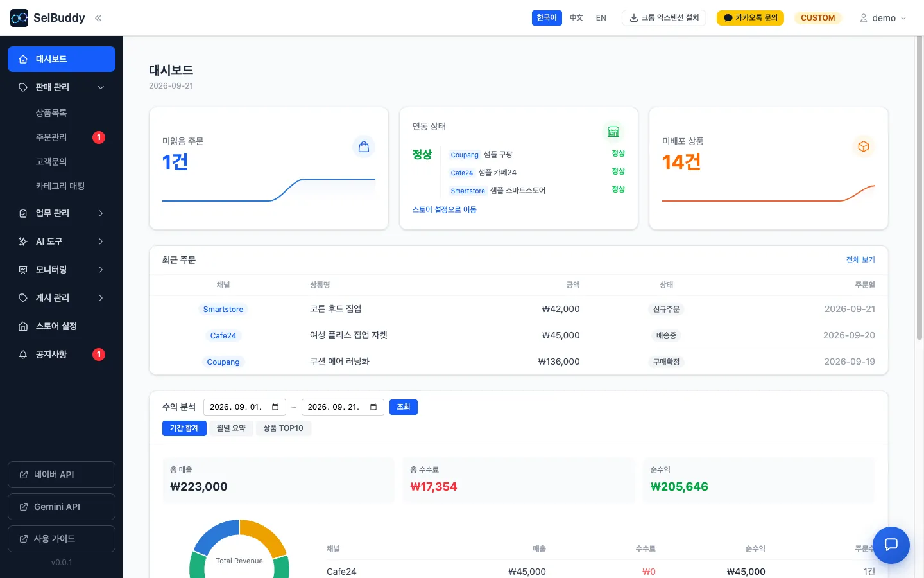This screenshot has height=578, width=924.
Task: Expand the AI 도구 menu section
Action: point(101,241)
